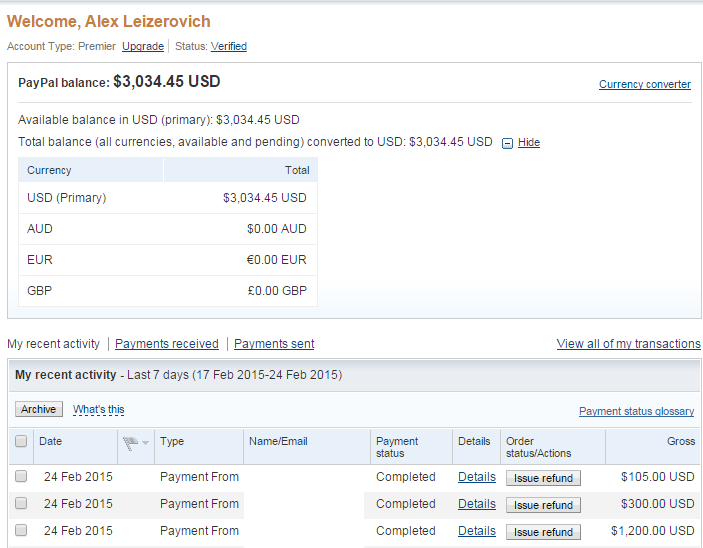Select the EUR currency row
703x548 pixels.
click(x=168, y=260)
